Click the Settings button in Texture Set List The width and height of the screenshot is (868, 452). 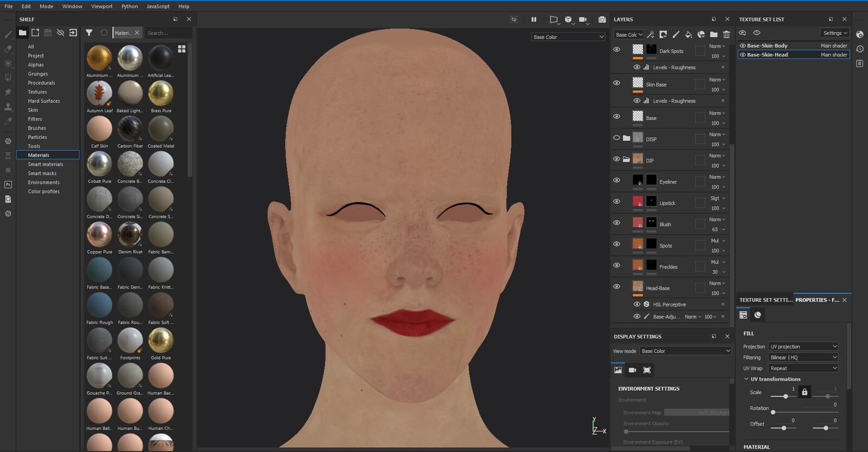[834, 33]
